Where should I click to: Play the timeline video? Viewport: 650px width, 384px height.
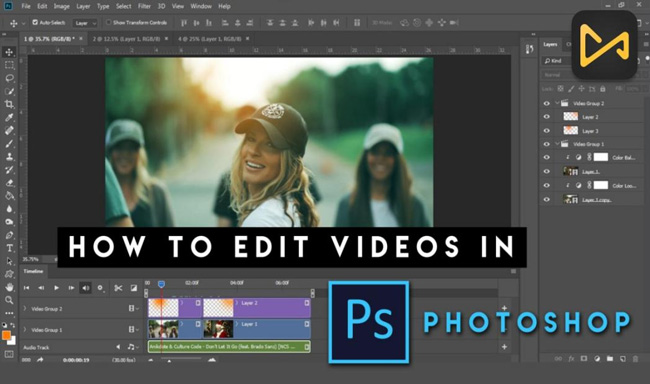click(x=56, y=288)
